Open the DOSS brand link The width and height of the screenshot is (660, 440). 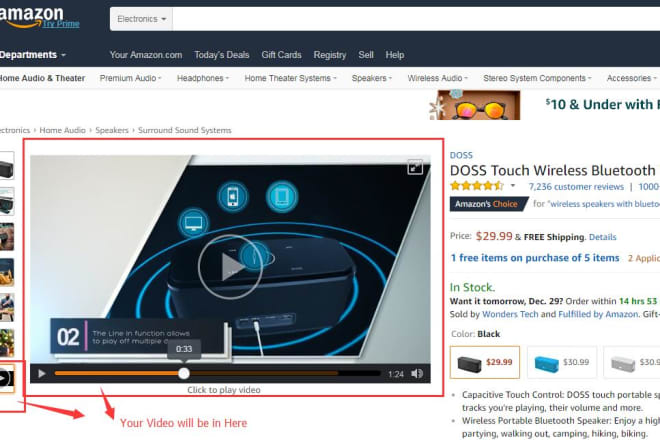(x=461, y=155)
